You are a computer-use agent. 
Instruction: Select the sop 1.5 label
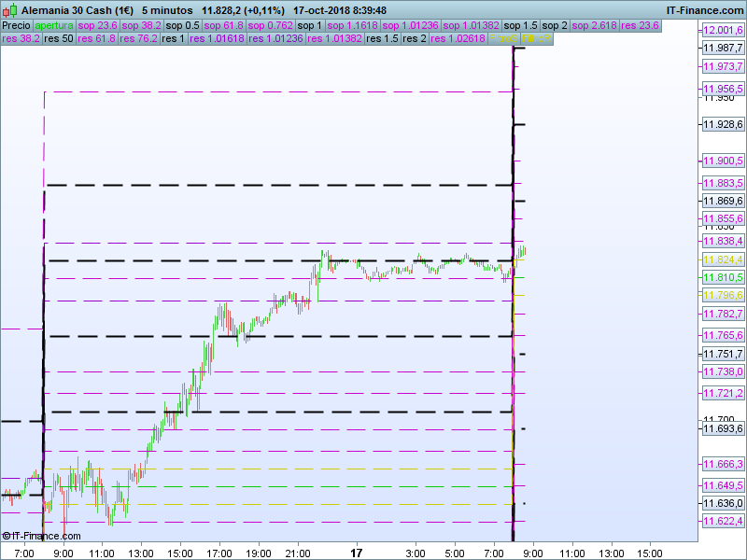point(521,25)
